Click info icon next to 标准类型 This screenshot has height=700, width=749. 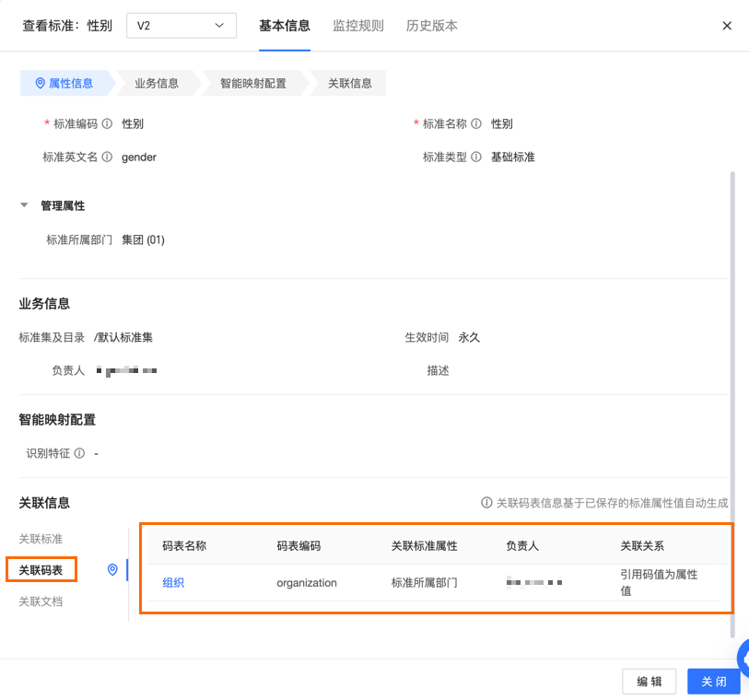476,157
